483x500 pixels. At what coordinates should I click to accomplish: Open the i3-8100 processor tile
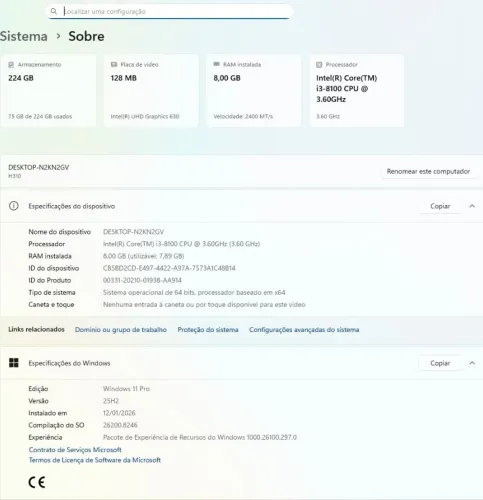pos(357,91)
